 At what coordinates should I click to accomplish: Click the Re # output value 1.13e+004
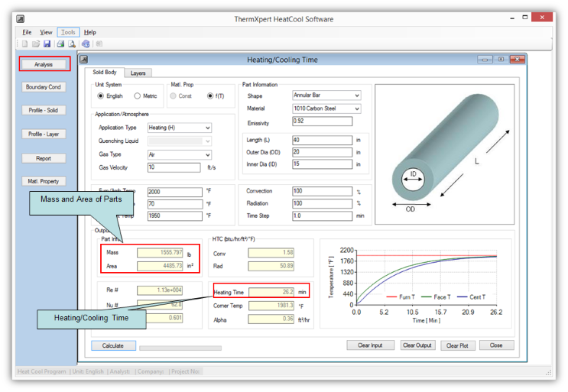[x=160, y=290]
